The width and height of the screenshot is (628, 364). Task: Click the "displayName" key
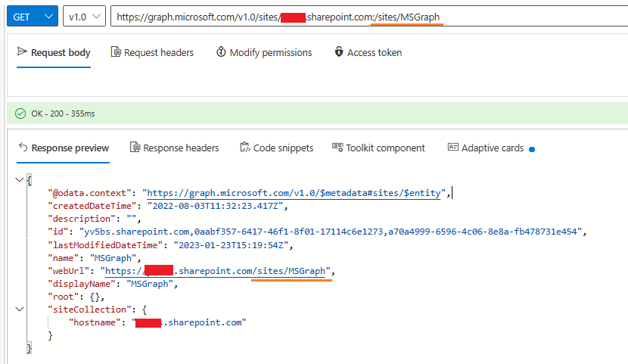click(81, 284)
